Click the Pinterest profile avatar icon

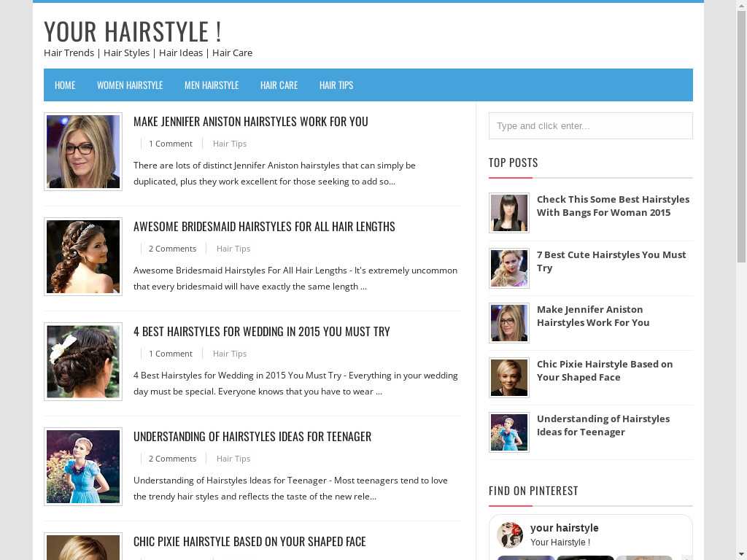pyautogui.click(x=510, y=534)
